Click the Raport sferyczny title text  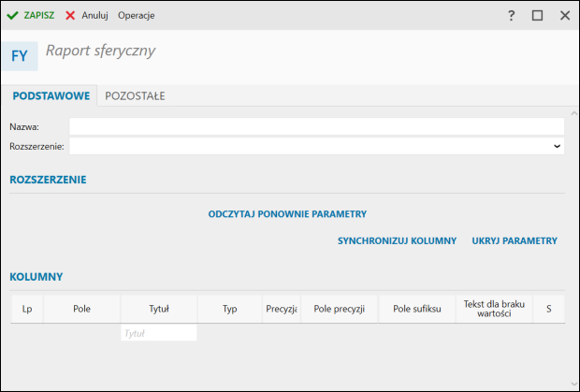coord(101,51)
